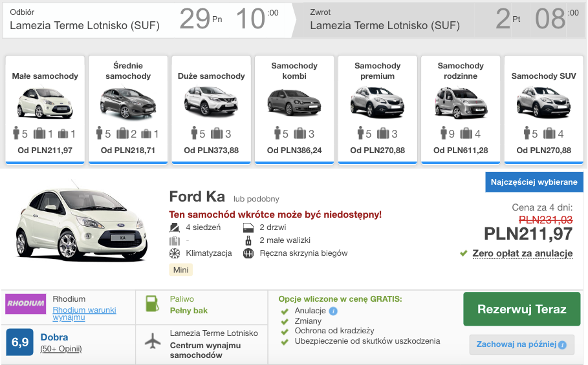Click the green checkmark beside Zero opłat
The image size is (588, 365).
[464, 254]
